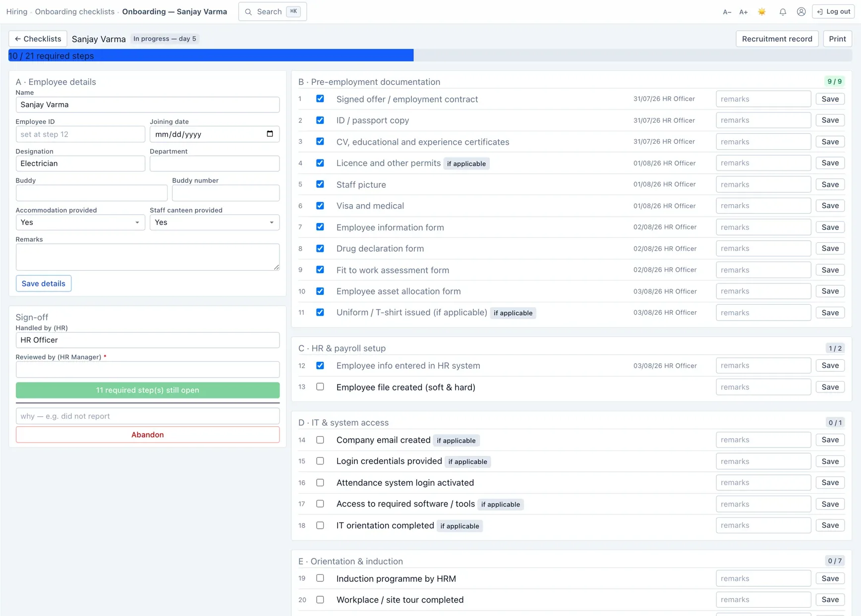
Task: Increase font size with A+ icon
Action: (x=743, y=12)
